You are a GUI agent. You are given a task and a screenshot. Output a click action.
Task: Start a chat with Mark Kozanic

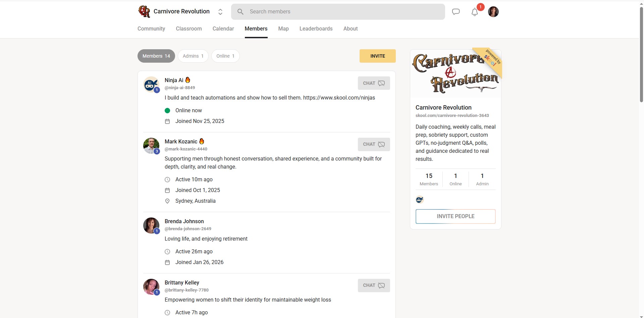pyautogui.click(x=374, y=144)
